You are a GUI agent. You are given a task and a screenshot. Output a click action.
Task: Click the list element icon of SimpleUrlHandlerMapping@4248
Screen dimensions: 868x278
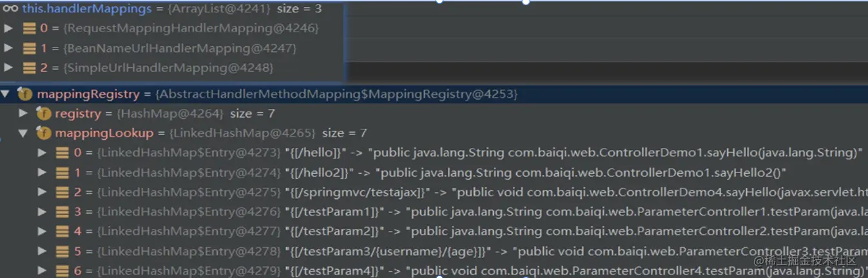29,68
